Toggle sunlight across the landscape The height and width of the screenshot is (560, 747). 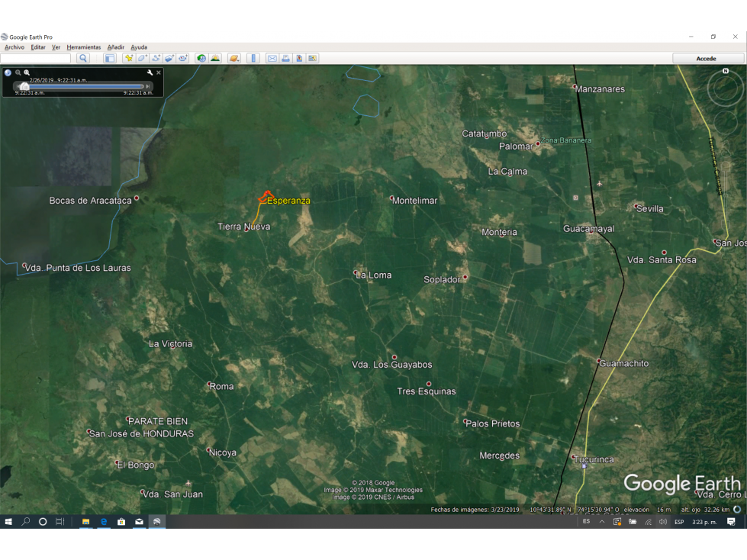click(215, 58)
